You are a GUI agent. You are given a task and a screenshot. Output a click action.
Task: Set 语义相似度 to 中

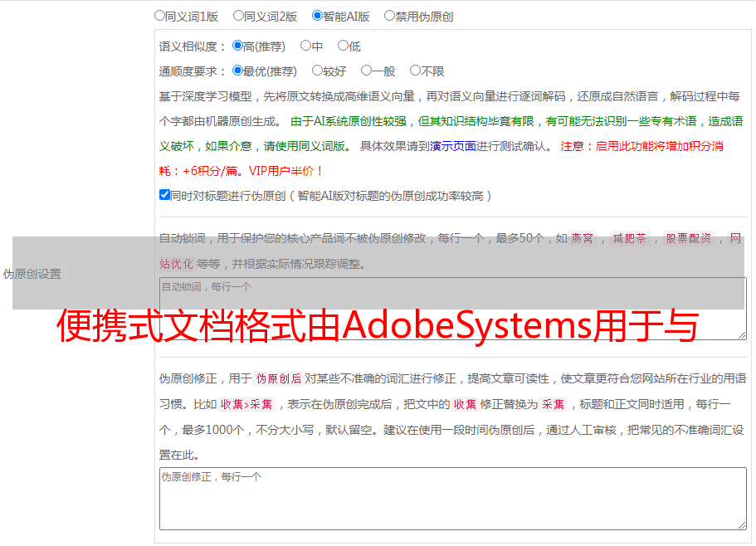click(305, 46)
